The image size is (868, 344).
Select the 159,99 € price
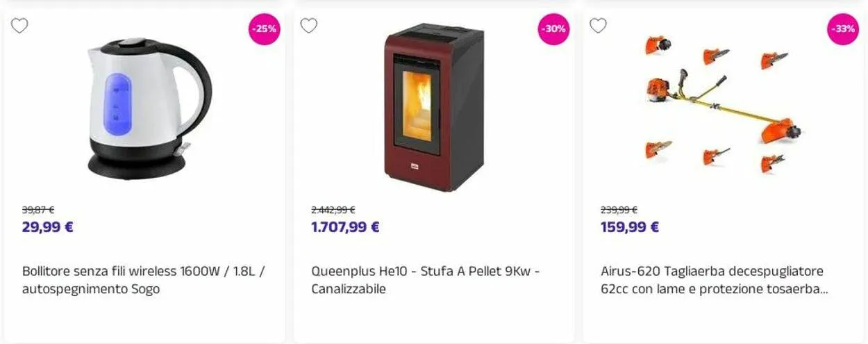(x=630, y=227)
